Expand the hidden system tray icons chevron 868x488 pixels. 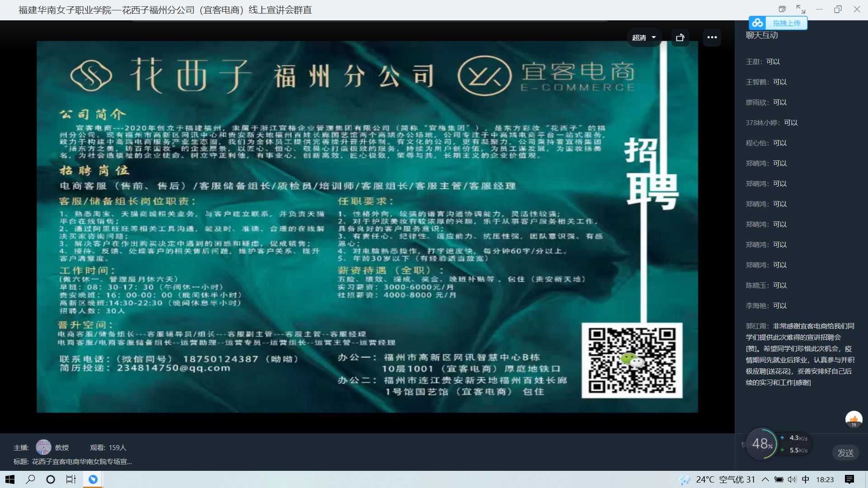point(765,479)
